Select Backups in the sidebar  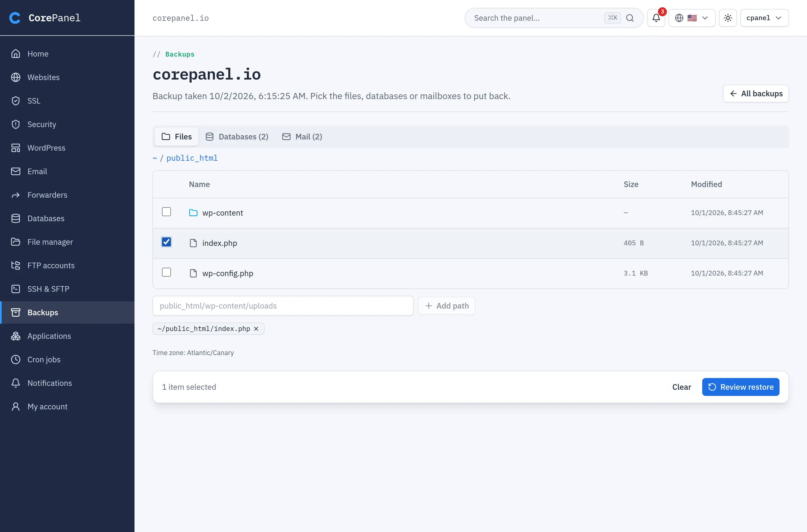[67, 312]
